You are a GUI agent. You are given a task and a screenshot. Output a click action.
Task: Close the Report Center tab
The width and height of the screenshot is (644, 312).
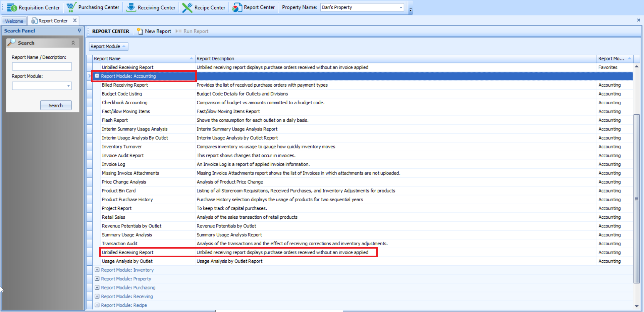(x=75, y=20)
